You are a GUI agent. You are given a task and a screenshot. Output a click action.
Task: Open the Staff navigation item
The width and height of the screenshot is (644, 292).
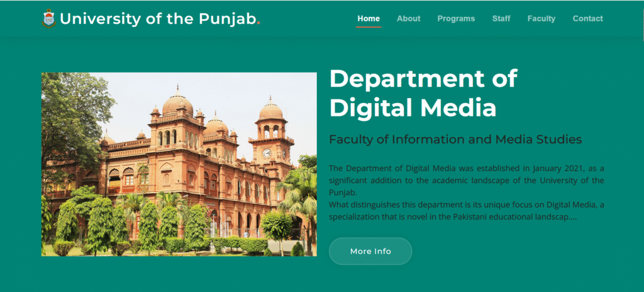pyautogui.click(x=501, y=18)
